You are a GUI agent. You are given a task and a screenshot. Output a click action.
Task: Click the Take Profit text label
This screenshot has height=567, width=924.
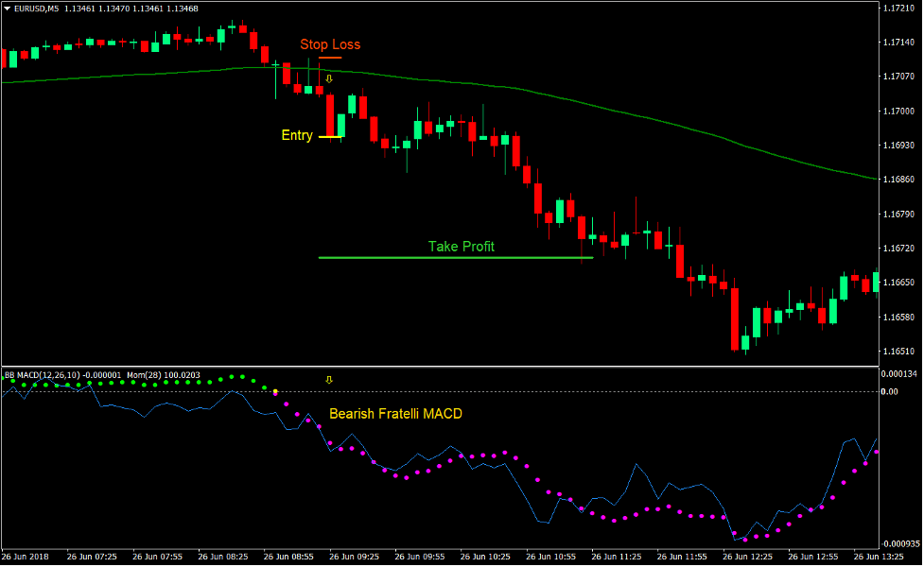click(461, 247)
